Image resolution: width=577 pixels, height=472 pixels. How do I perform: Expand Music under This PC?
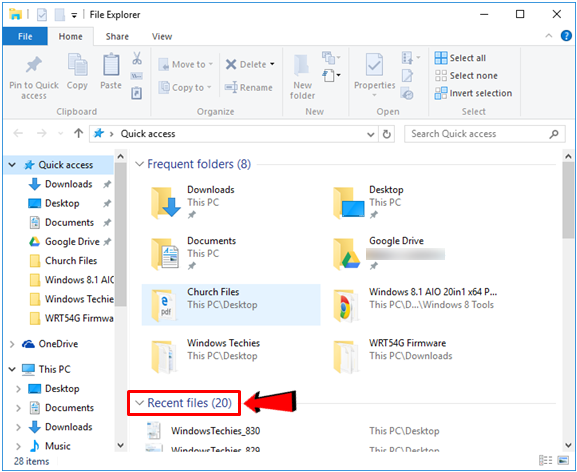[18, 446]
